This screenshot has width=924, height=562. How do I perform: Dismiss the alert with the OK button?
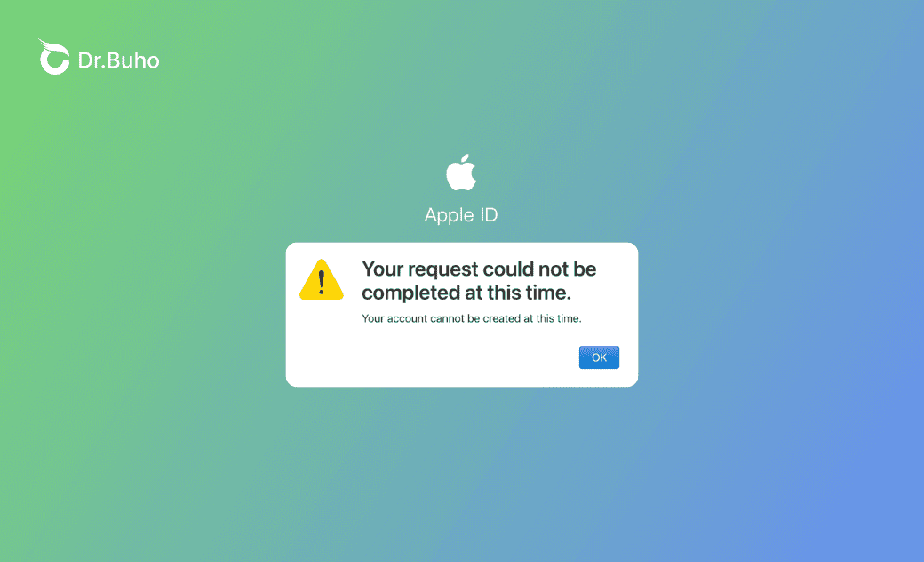599,357
